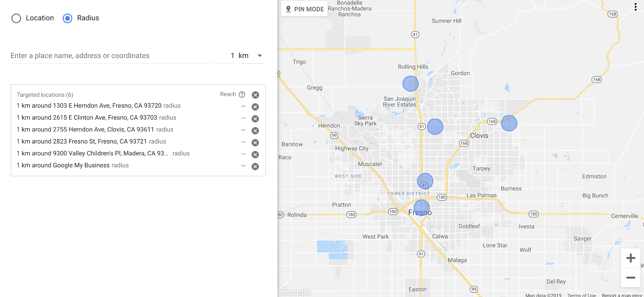The width and height of the screenshot is (644, 297).
Task: Remove the 2615 E Clinton Ave location
Action: pyautogui.click(x=255, y=119)
